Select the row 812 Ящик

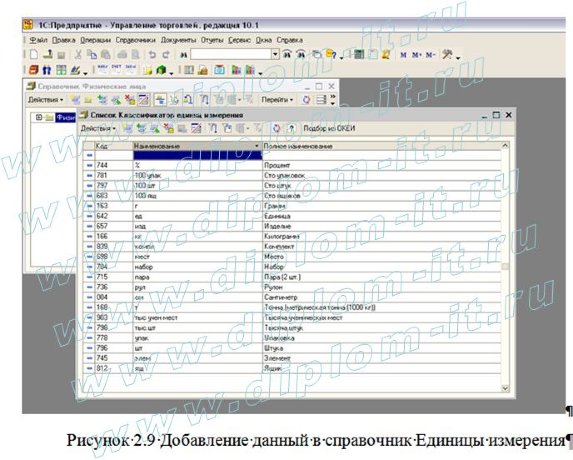pyautogui.click(x=292, y=368)
